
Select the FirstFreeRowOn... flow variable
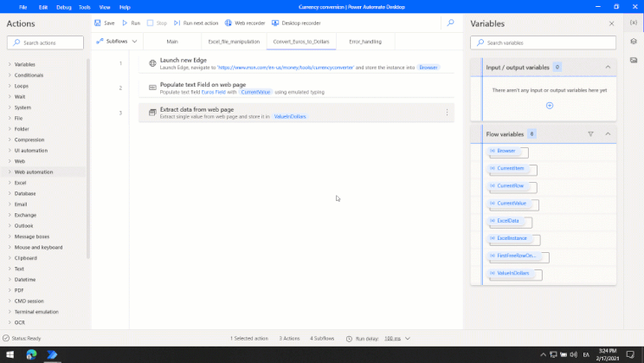(514, 256)
